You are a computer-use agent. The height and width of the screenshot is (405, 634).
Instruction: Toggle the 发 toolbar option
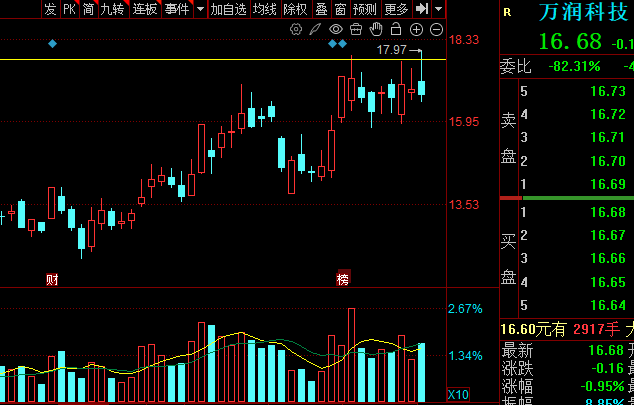coord(50,9)
